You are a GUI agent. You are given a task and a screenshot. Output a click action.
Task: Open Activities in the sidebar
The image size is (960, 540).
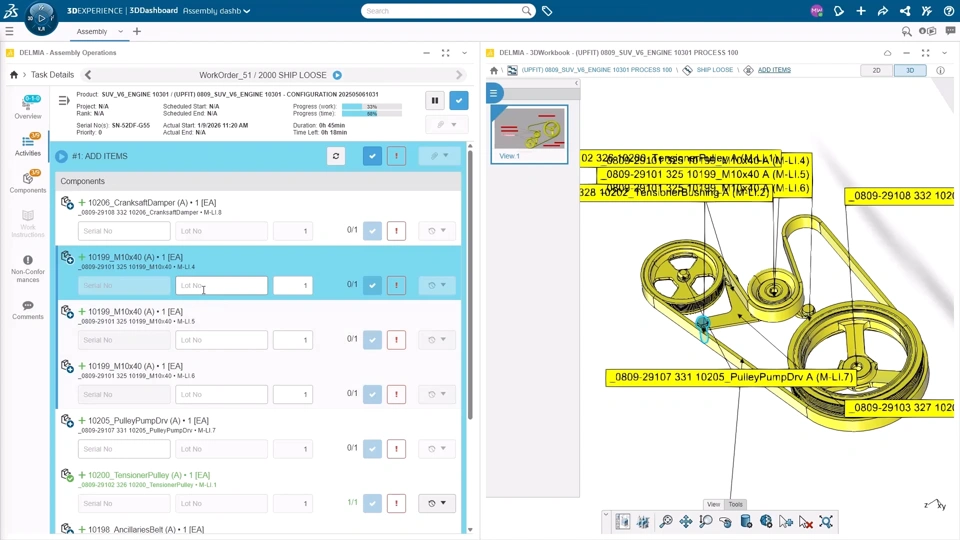point(28,145)
